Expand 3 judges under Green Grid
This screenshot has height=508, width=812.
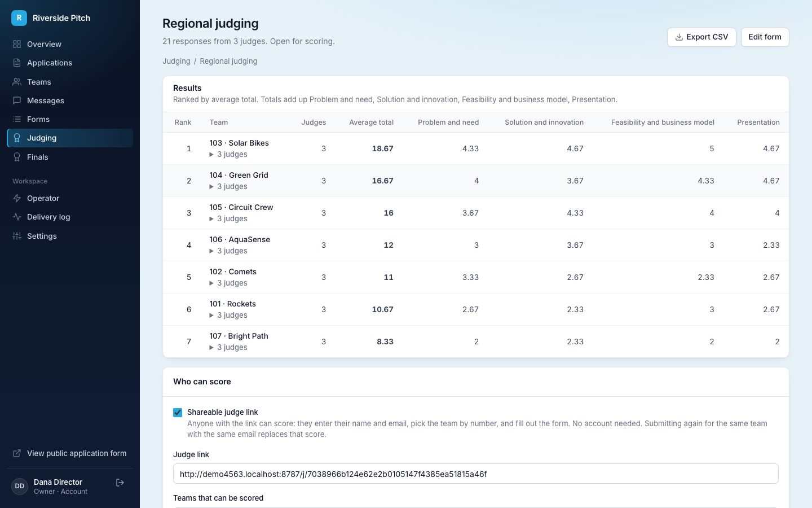click(x=228, y=186)
